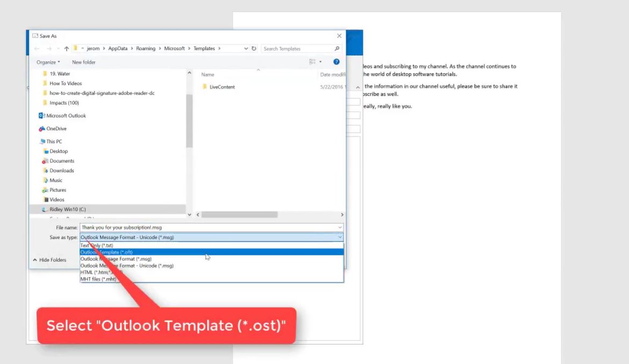Close the Save As dialog

(339, 35)
